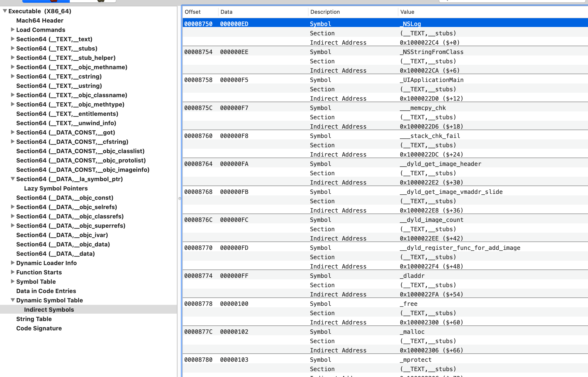Open the String Table item
588x377 pixels.
pyautogui.click(x=34, y=319)
